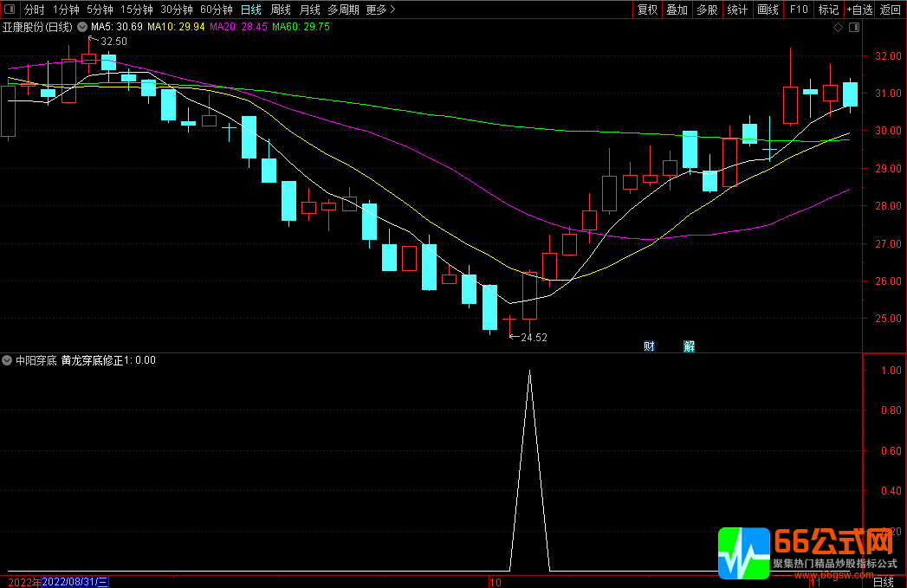The height and width of the screenshot is (588, 907).
Task: Click the 2022/08/31/三 date label
Action: [75, 582]
